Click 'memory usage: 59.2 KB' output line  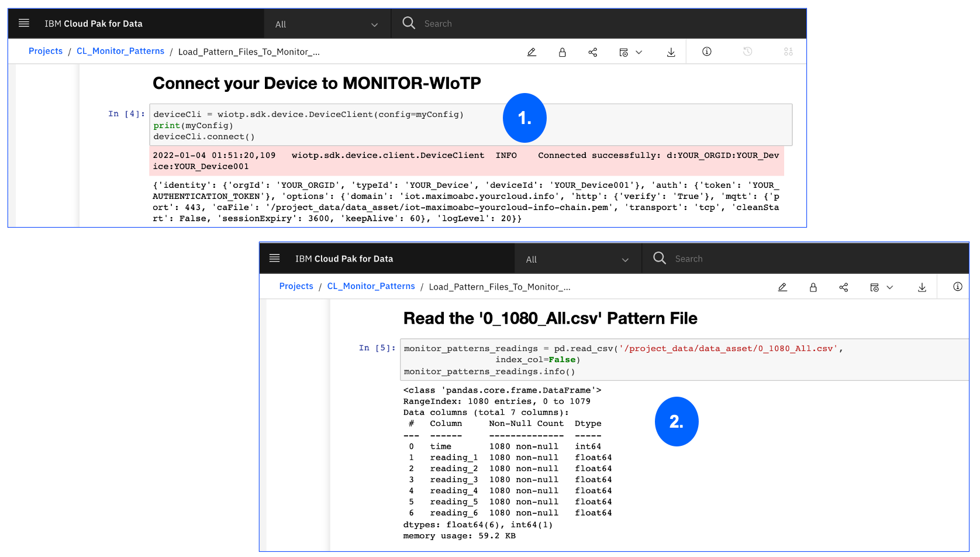pos(460,536)
